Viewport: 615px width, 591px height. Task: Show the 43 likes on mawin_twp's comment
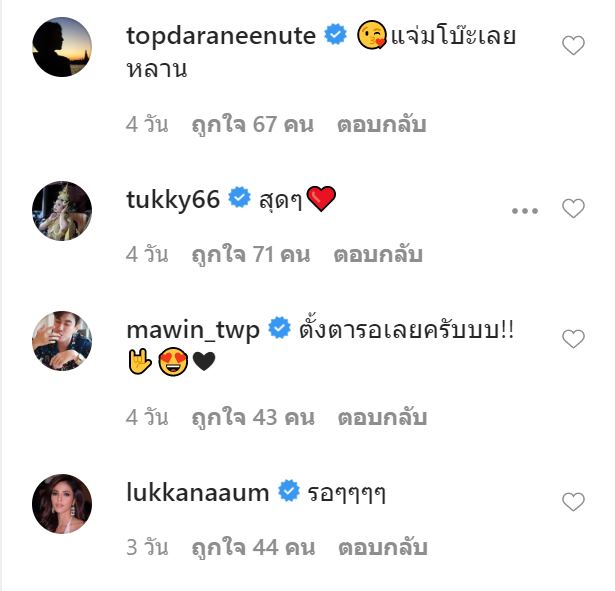(253, 417)
